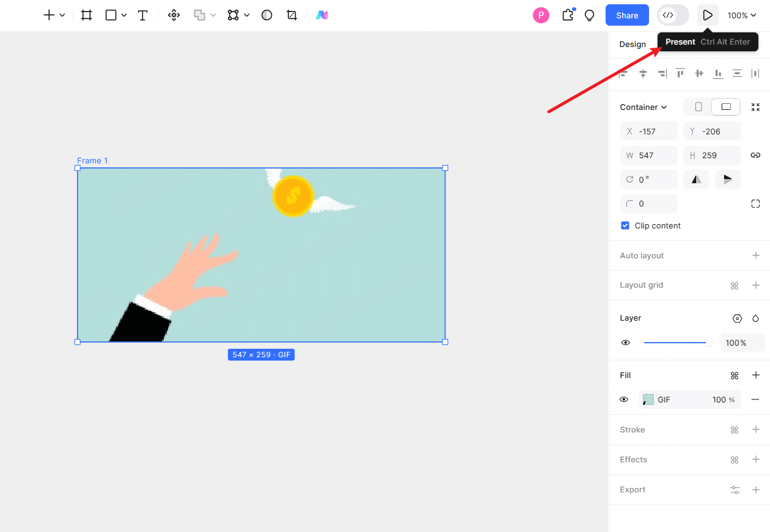The height and width of the screenshot is (532, 770).
Task: Toggle the Clip content checkbox
Action: click(625, 225)
